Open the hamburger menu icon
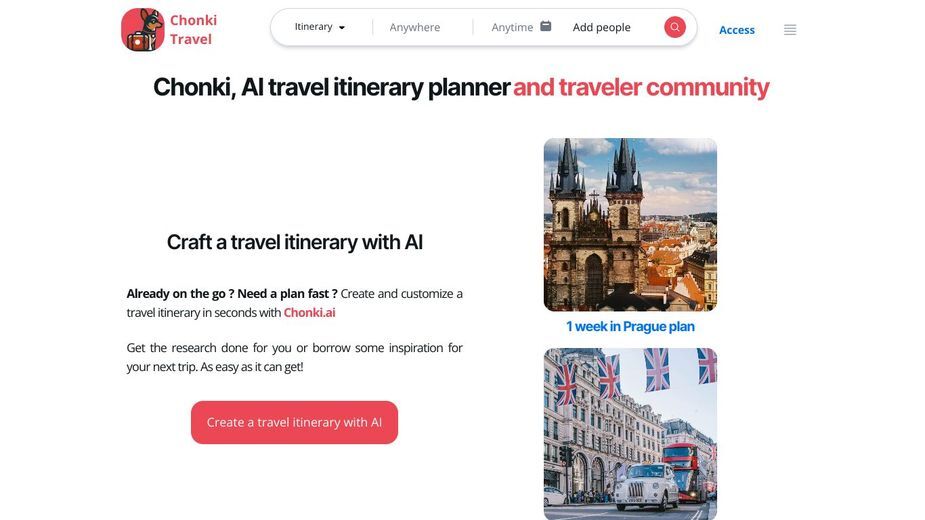Viewport: 925px width, 520px height. click(x=790, y=30)
